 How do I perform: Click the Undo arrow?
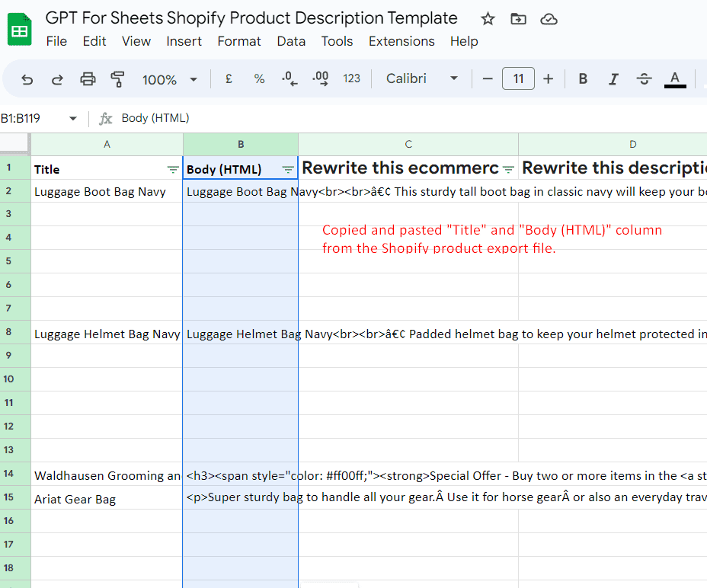(27, 79)
